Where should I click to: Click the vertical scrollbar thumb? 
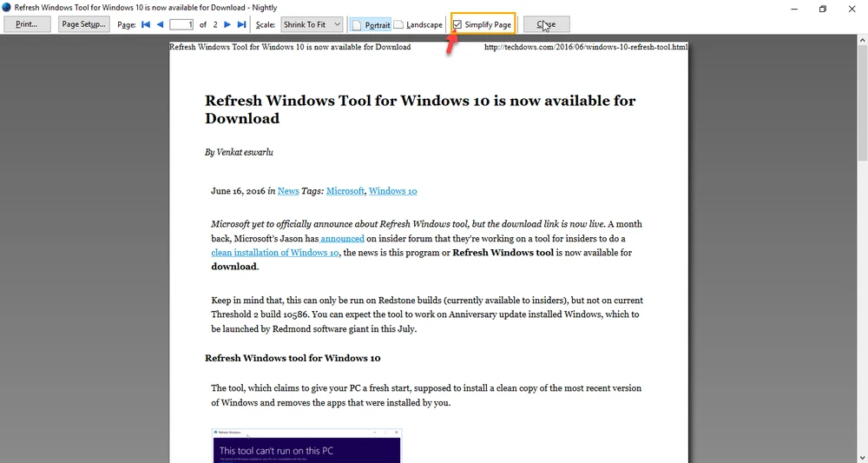[x=863, y=104]
